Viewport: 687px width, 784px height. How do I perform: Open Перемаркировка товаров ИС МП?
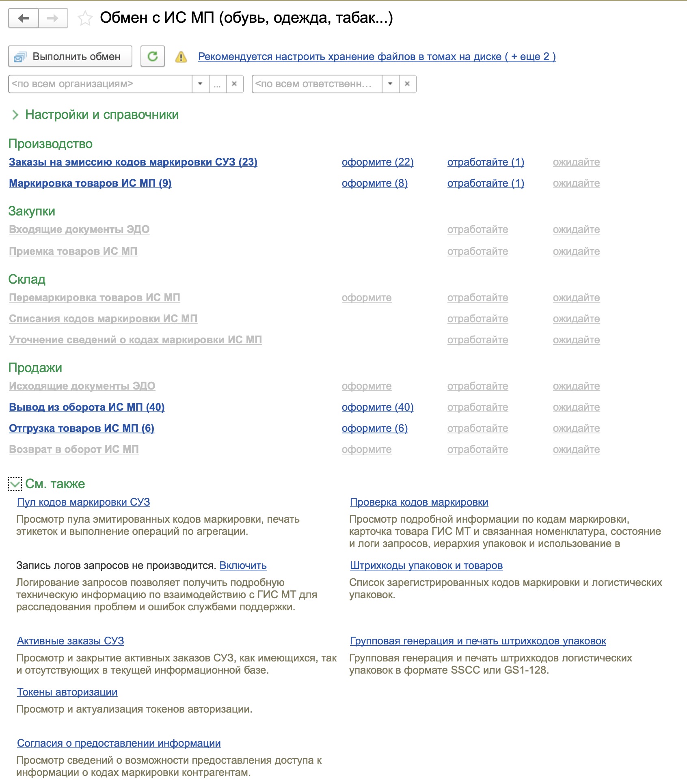pyautogui.click(x=95, y=298)
